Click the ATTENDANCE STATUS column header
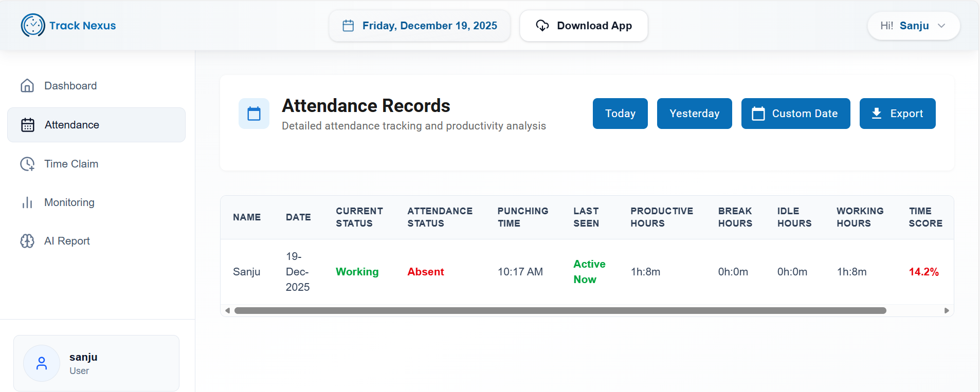The height and width of the screenshot is (392, 980). pos(440,217)
